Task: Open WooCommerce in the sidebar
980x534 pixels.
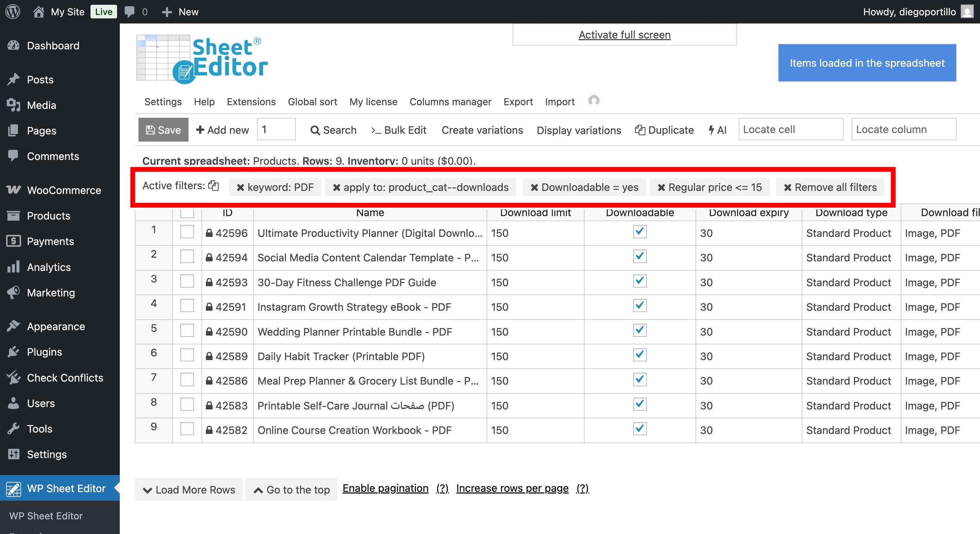Action: pyautogui.click(x=64, y=190)
